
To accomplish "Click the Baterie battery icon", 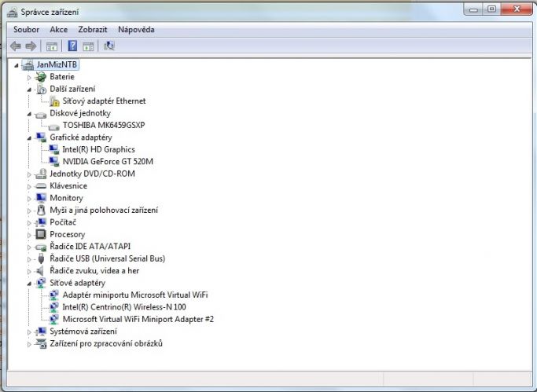I will point(41,77).
